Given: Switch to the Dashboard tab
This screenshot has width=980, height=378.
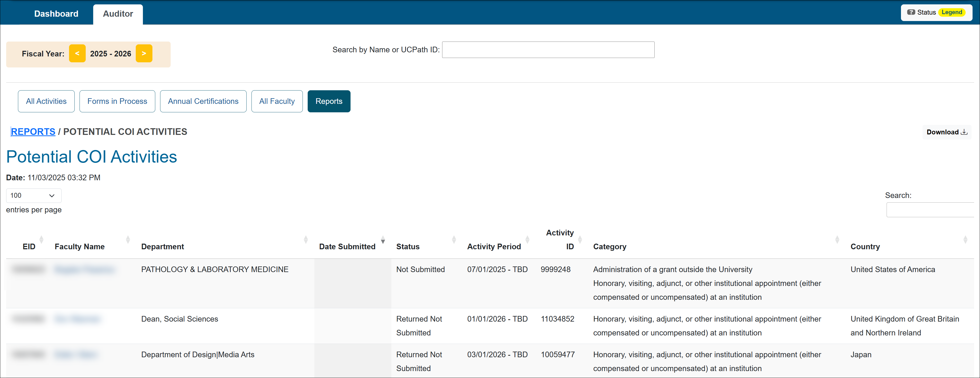Looking at the screenshot, I should tap(56, 13).
